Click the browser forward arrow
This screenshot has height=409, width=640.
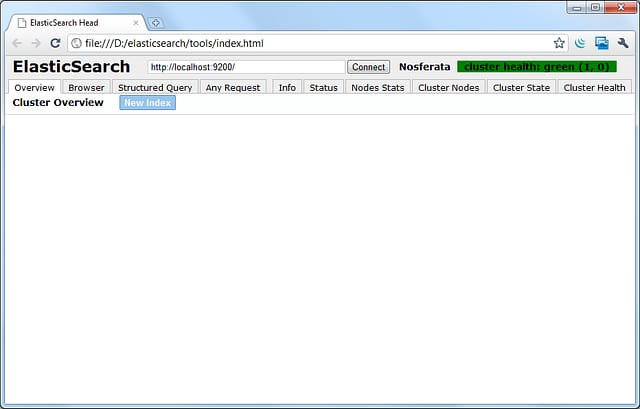click(36, 43)
